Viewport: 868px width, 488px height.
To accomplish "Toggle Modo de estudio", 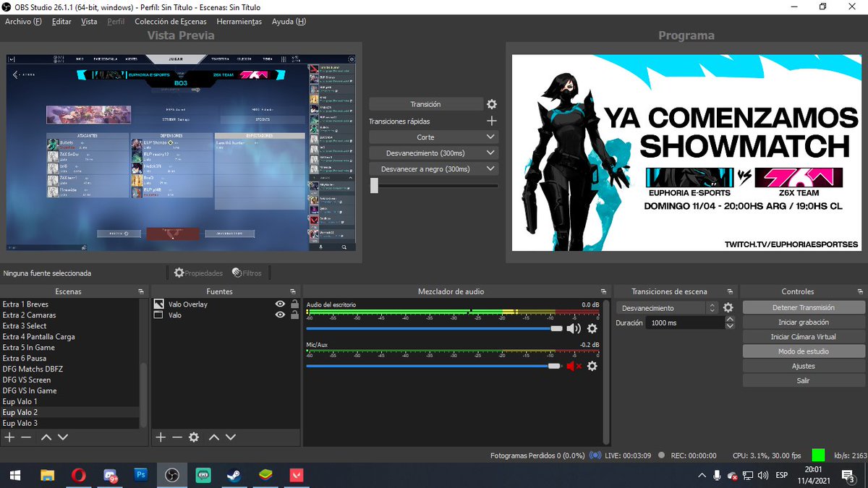I will 803,351.
